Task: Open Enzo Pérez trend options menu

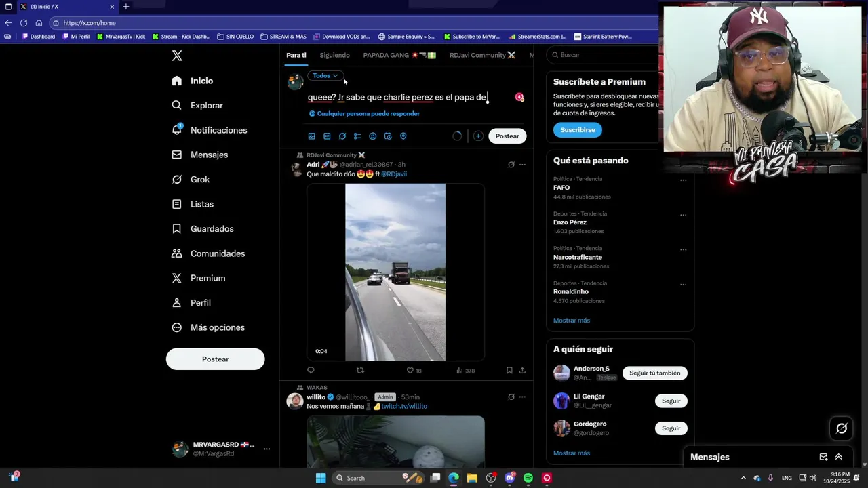Action: pyautogui.click(x=683, y=215)
